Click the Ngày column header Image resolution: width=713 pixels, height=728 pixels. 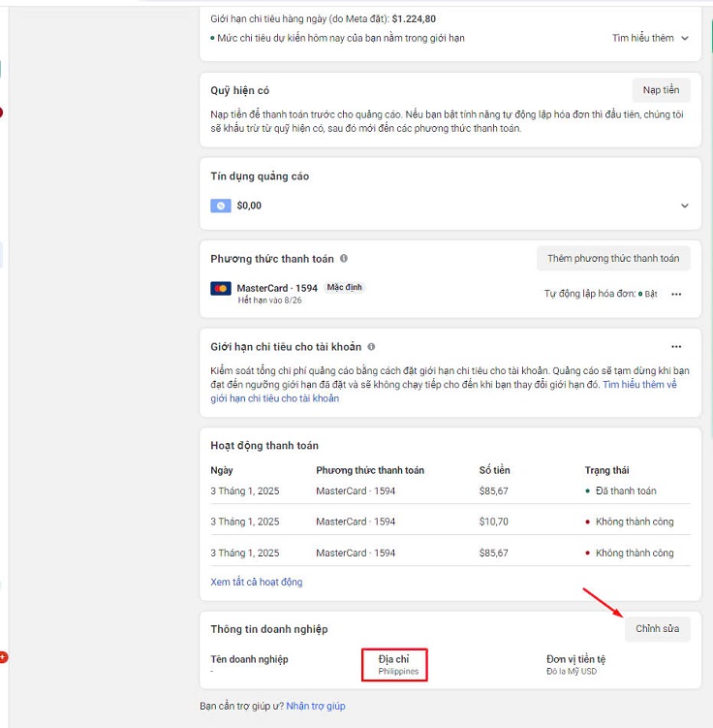coord(222,470)
